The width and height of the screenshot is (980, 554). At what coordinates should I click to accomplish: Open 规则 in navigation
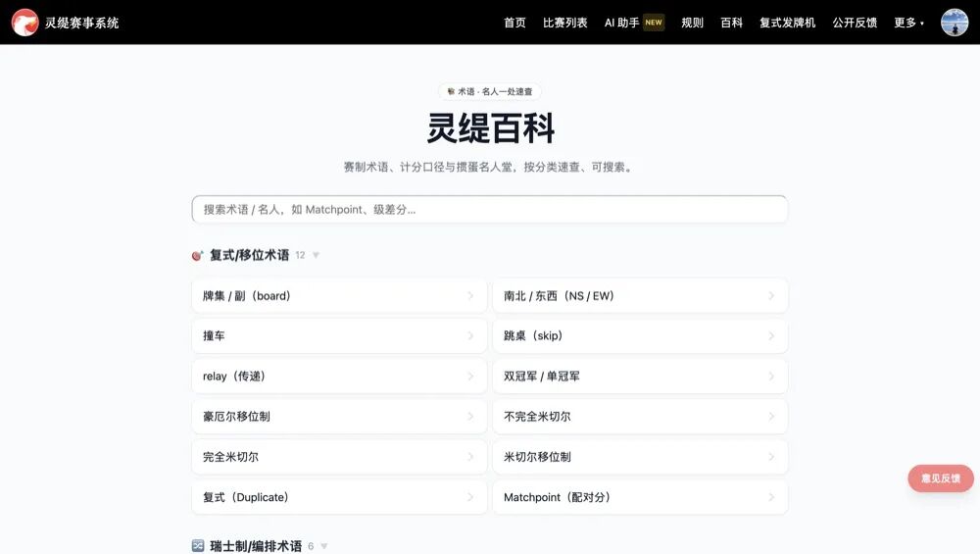point(693,23)
